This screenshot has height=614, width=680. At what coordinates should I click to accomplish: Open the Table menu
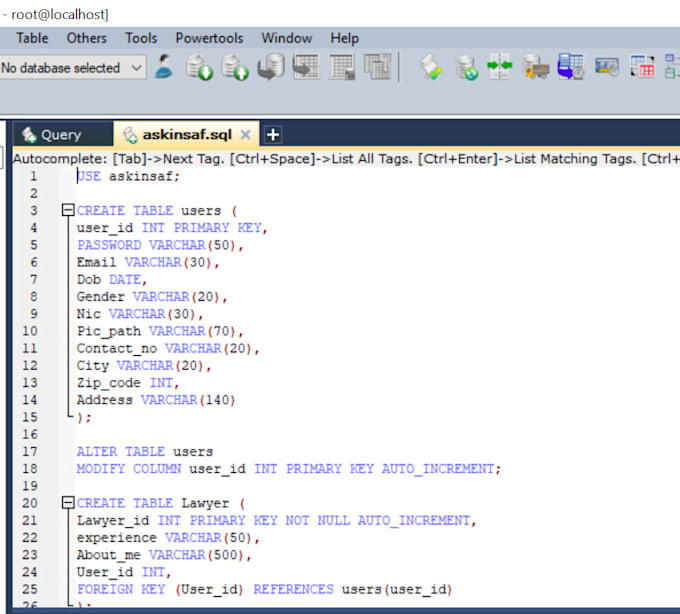click(32, 38)
